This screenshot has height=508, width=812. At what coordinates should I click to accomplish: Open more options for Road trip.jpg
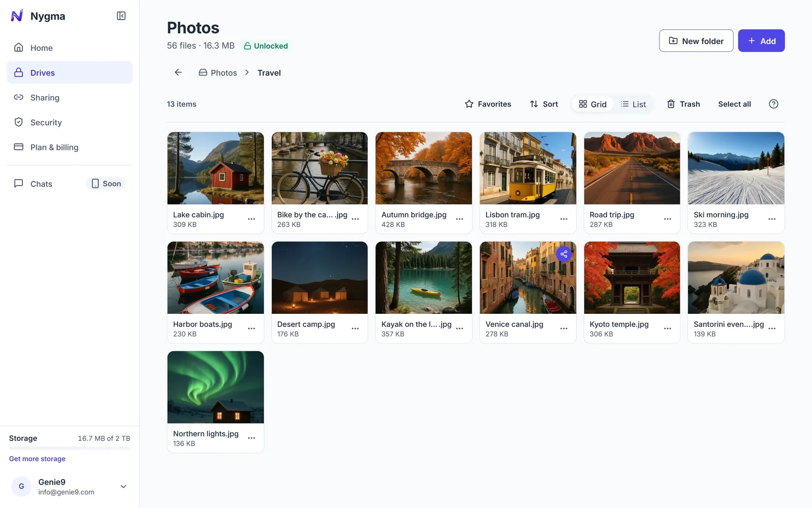[667, 219]
